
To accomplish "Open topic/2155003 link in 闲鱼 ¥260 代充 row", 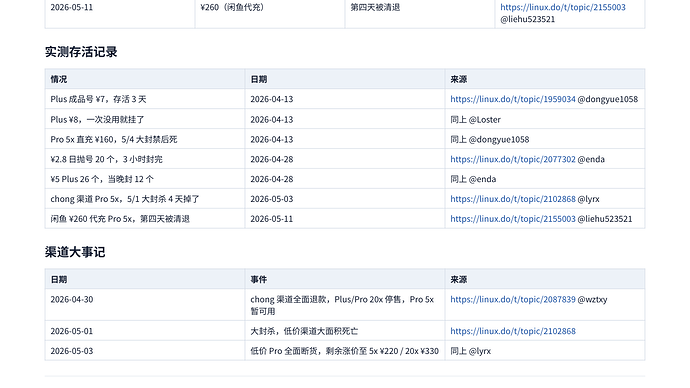I will [x=513, y=219].
